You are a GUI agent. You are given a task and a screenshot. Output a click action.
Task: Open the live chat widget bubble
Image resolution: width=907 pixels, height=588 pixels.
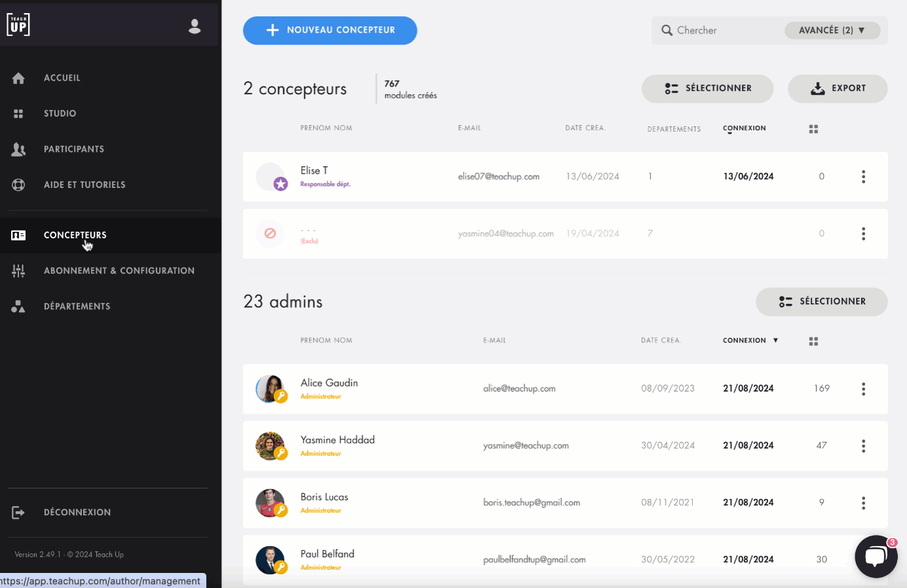(876, 557)
